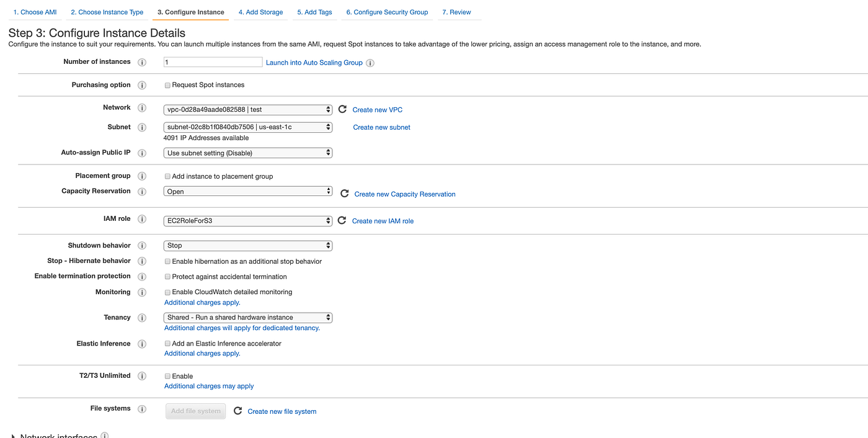The image size is (868, 438).
Task: Click the Number of instances input field
Action: pyautogui.click(x=213, y=62)
